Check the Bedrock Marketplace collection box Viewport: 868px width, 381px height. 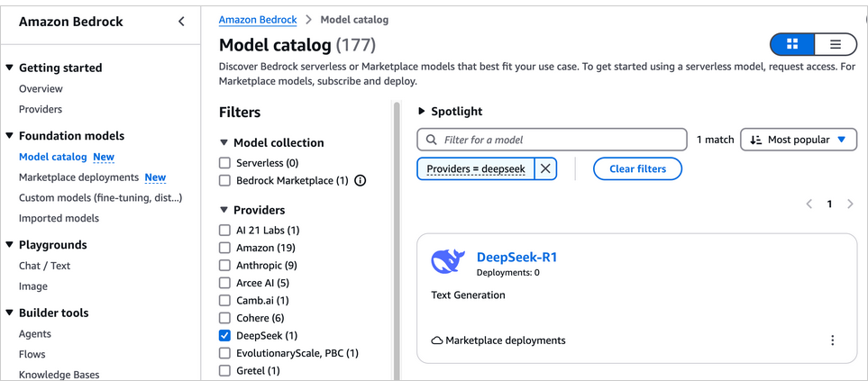(225, 181)
